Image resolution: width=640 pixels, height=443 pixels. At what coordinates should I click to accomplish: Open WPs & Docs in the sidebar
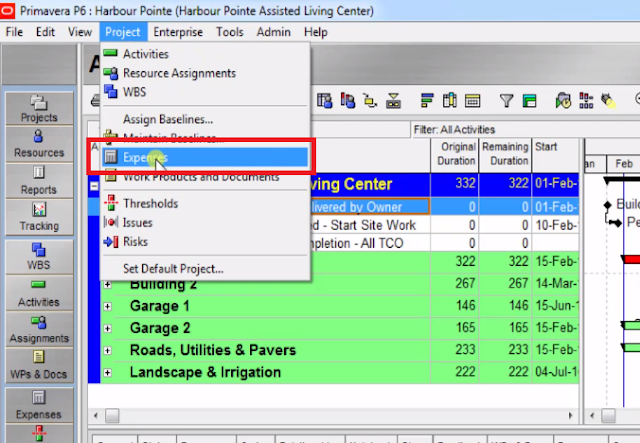pos(39,365)
